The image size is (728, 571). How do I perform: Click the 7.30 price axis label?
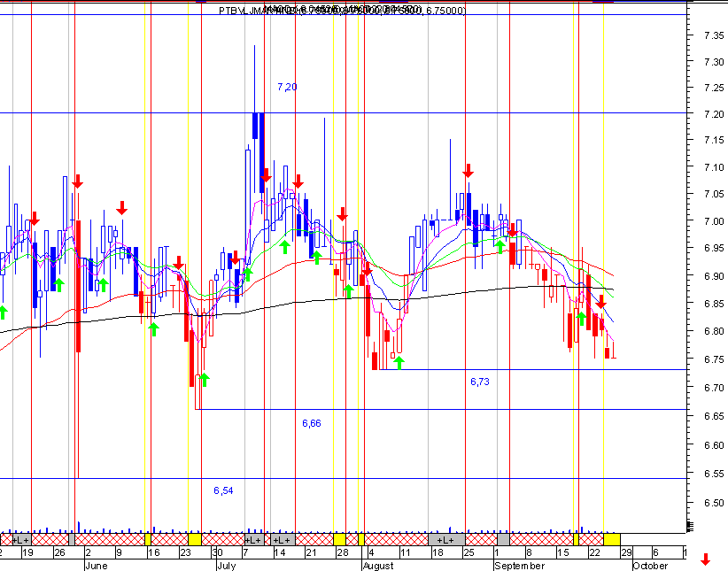(x=714, y=62)
